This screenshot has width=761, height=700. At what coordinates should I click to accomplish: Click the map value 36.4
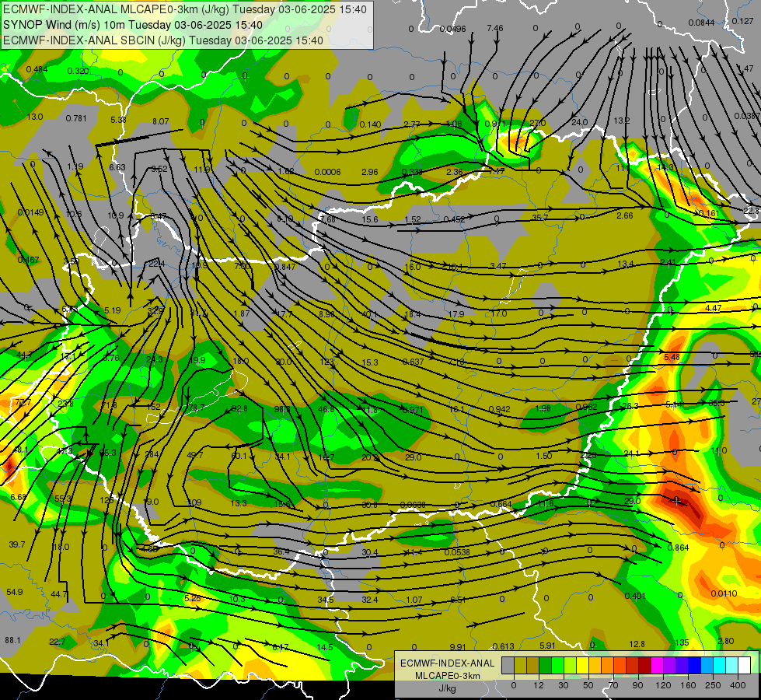pos(281,551)
